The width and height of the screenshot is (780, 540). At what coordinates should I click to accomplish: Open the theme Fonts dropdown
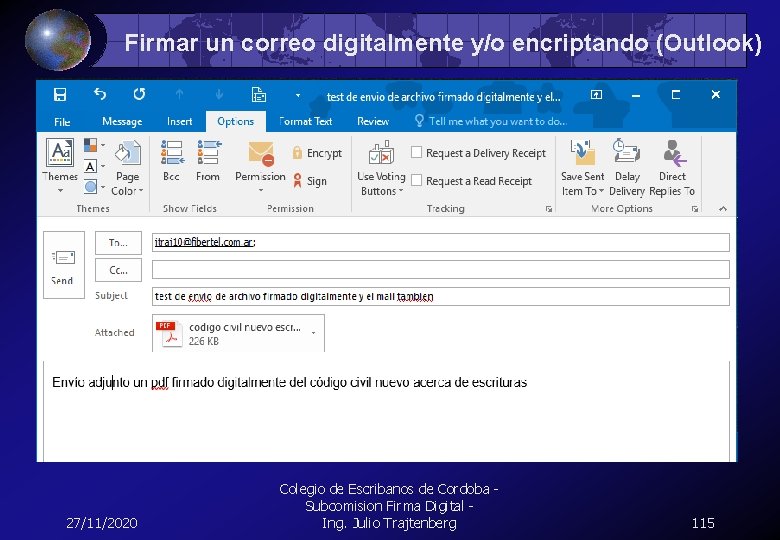click(x=94, y=166)
